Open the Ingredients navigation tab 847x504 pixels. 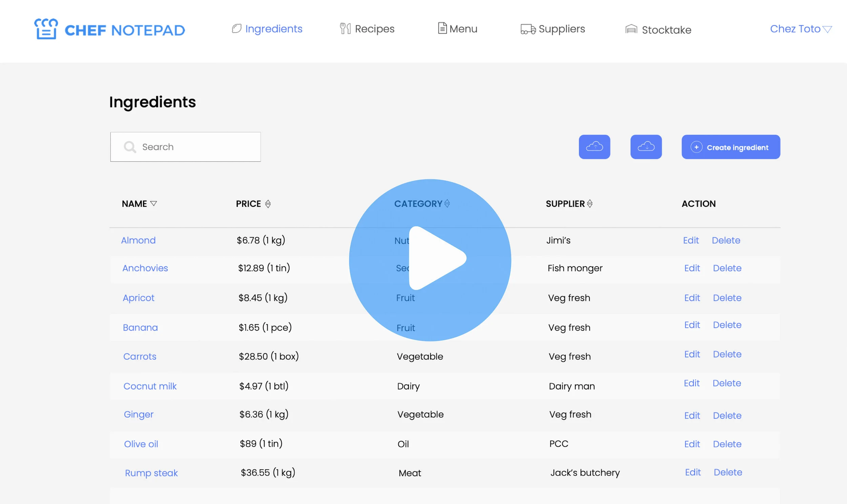pyautogui.click(x=273, y=29)
